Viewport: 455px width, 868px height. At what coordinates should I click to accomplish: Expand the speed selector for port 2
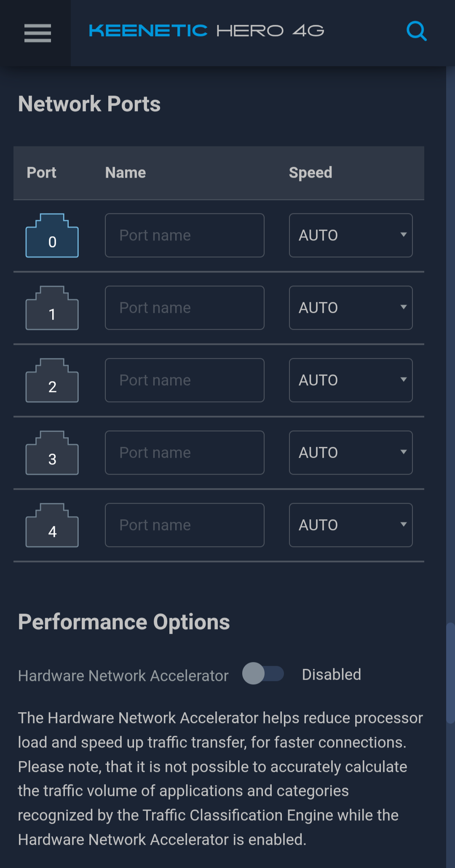tap(351, 380)
